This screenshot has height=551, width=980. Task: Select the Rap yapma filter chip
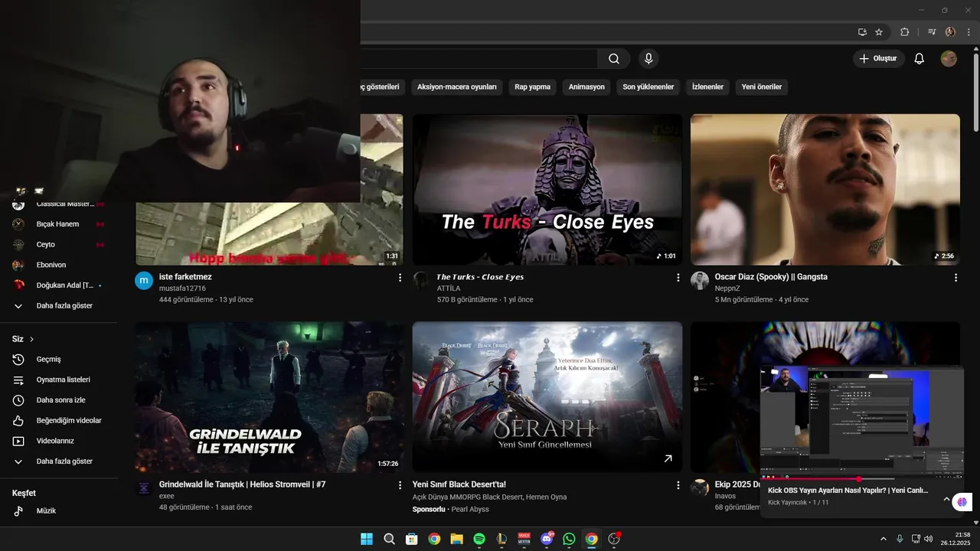(x=532, y=87)
